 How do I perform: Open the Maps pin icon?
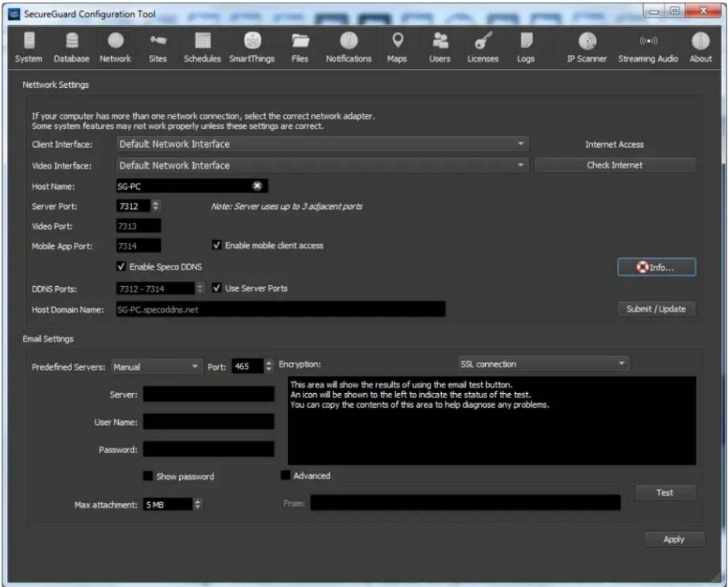(397, 47)
